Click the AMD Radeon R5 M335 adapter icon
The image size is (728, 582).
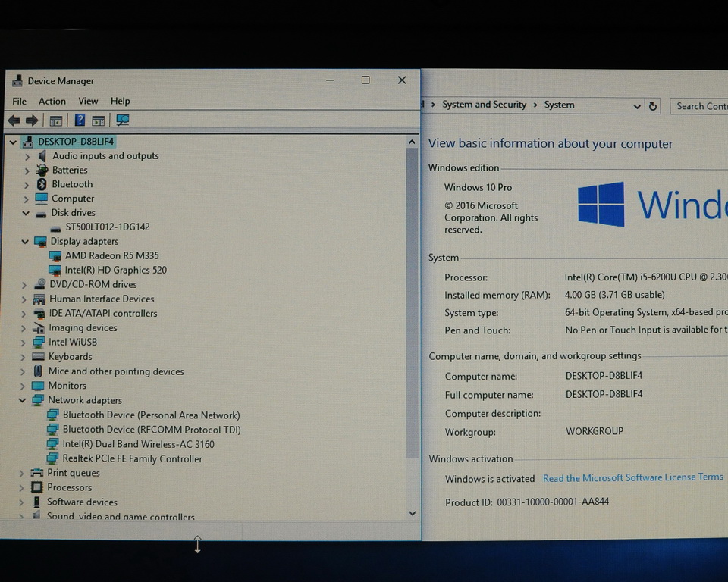pos(55,255)
